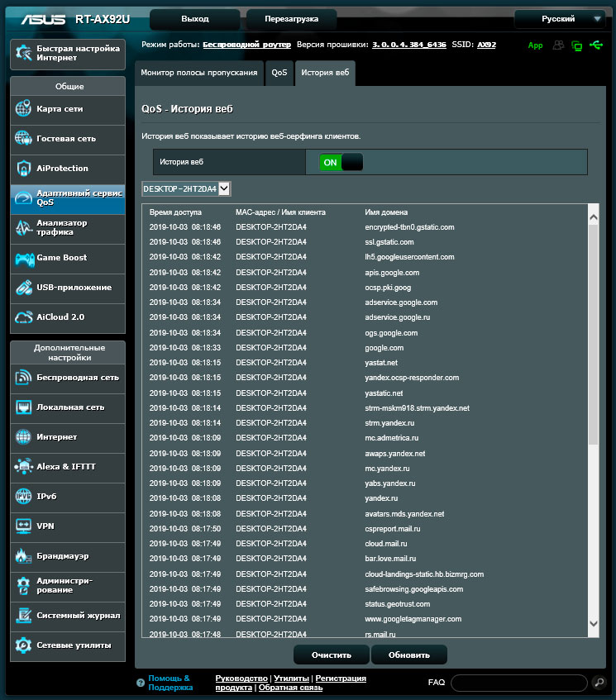Click the history list scroll-up arrow
616x700 pixels.
pos(593,217)
